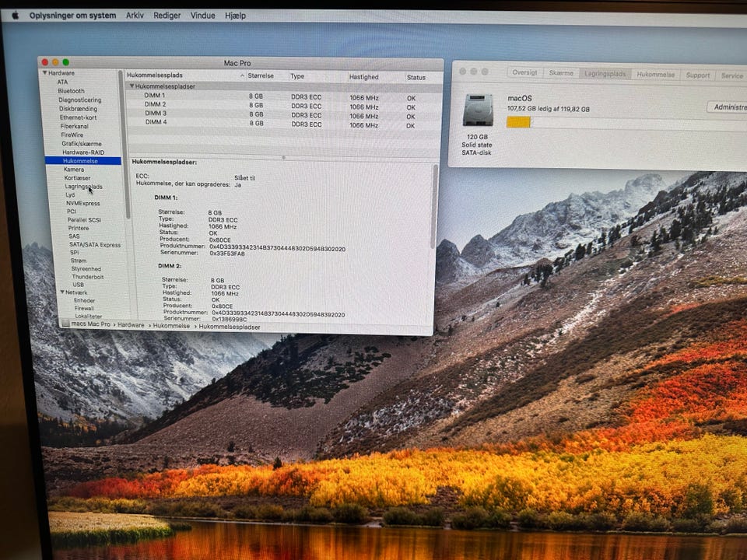Select Lyd in the sidebar
Screen dimensions: 747x560
pos(70,194)
